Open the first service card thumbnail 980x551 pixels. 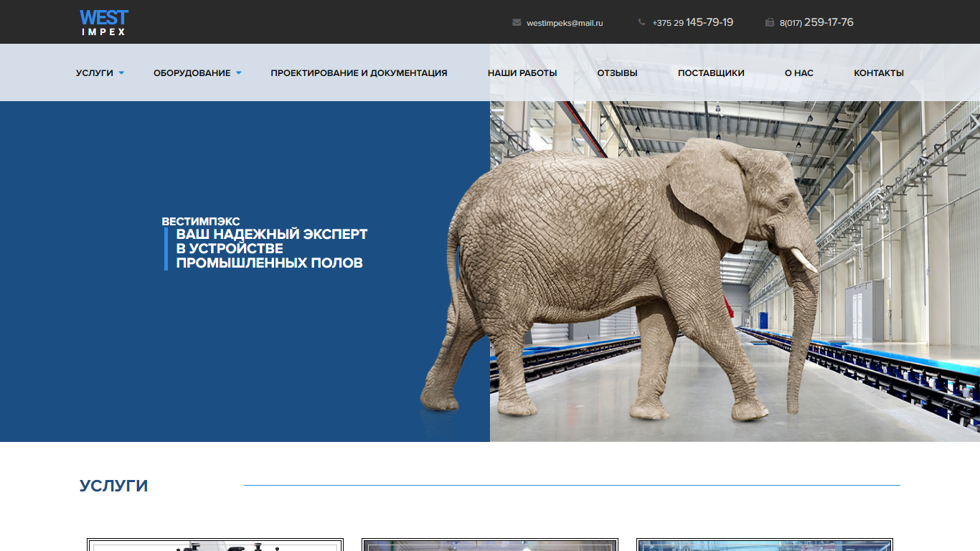point(215,545)
